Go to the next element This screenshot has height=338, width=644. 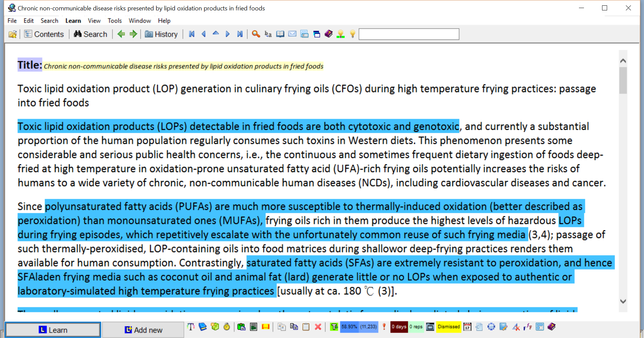coord(228,34)
